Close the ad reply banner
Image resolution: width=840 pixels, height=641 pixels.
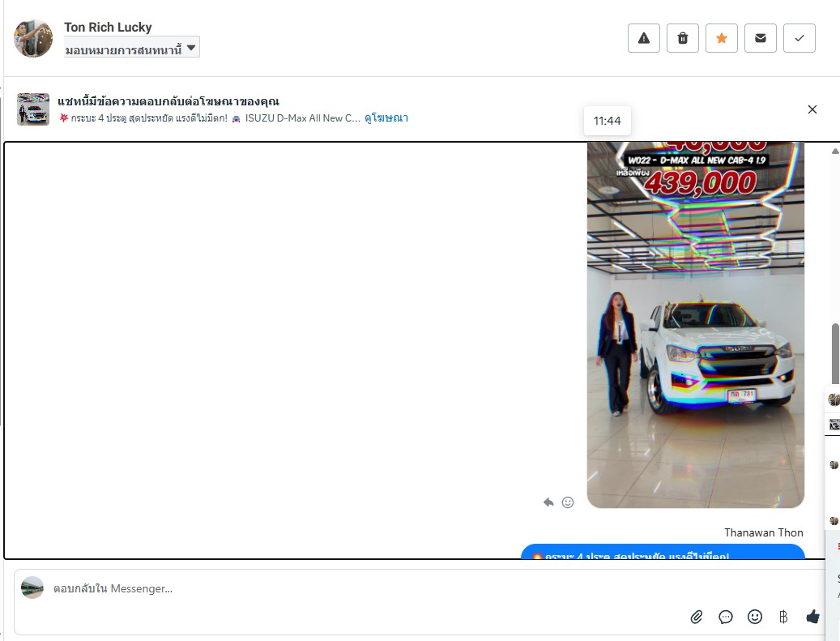[812, 109]
